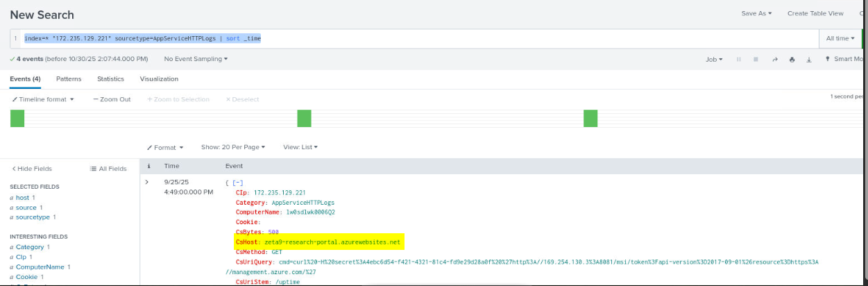Select the first green timeline bar

click(17, 119)
